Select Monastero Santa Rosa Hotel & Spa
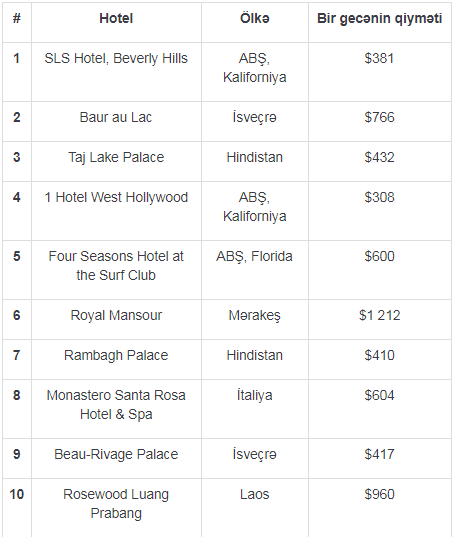The width and height of the screenshot is (452, 537). coord(116,405)
